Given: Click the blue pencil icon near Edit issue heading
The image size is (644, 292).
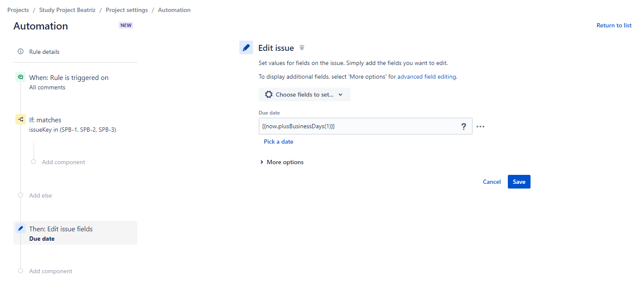Looking at the screenshot, I should pyautogui.click(x=246, y=47).
